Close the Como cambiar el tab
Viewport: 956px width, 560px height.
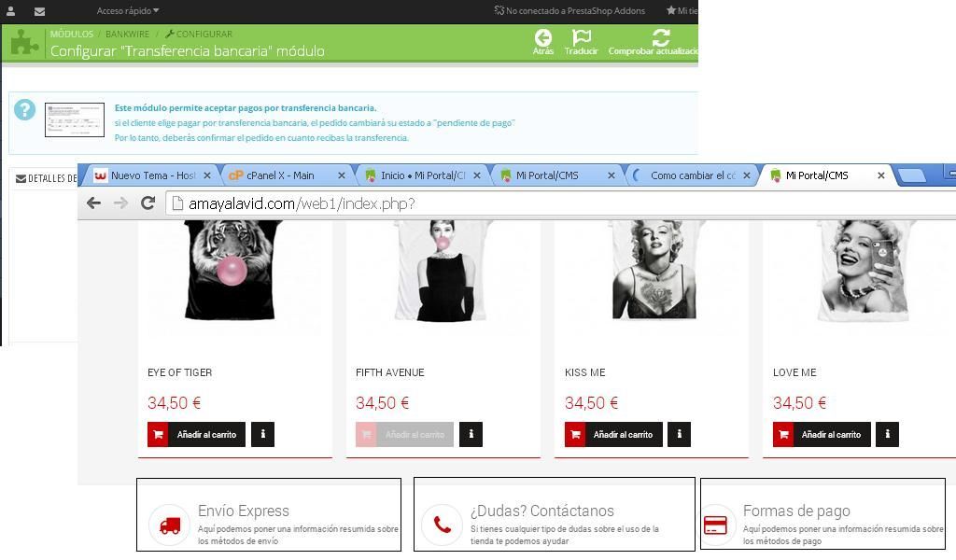click(x=746, y=175)
